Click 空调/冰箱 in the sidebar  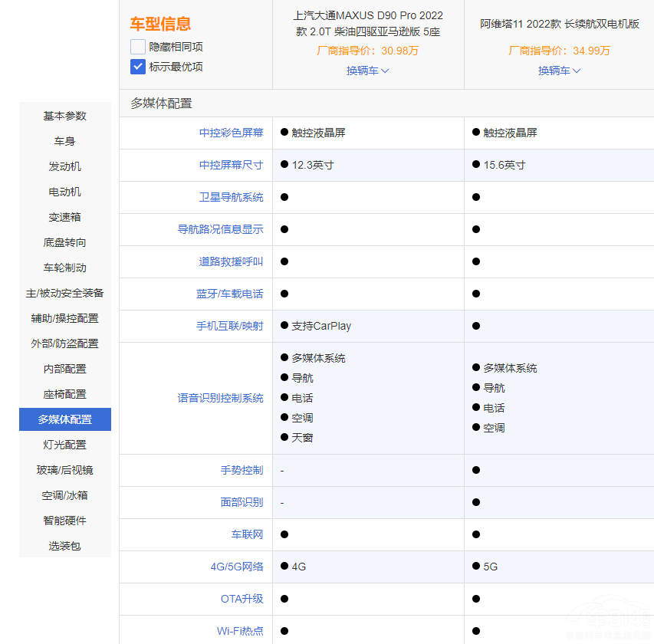pyautogui.click(x=65, y=495)
